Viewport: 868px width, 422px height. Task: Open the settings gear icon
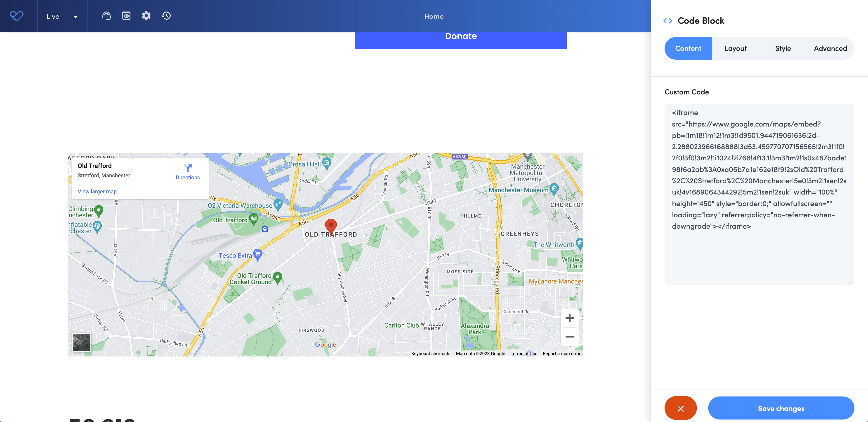(x=146, y=16)
